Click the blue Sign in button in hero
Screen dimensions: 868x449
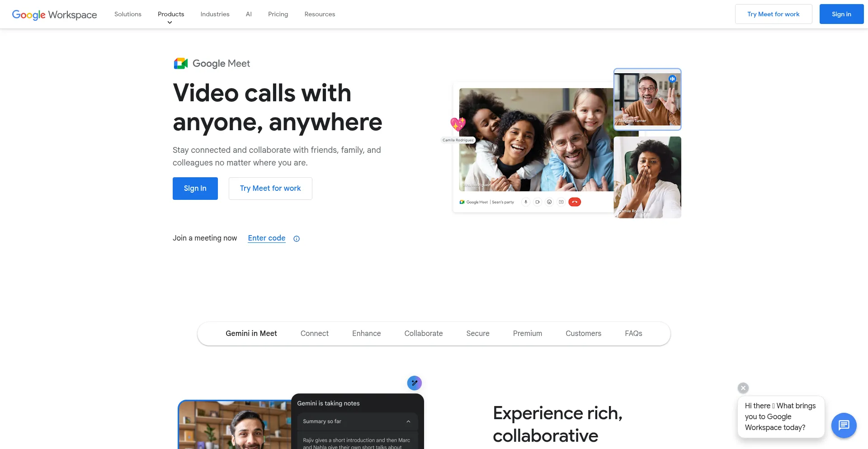pyautogui.click(x=195, y=189)
